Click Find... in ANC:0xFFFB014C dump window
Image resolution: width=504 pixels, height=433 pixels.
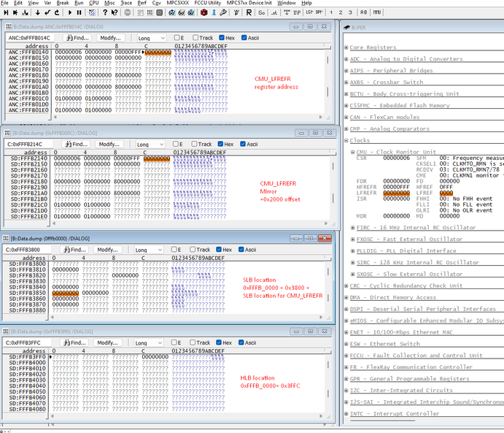(77, 38)
